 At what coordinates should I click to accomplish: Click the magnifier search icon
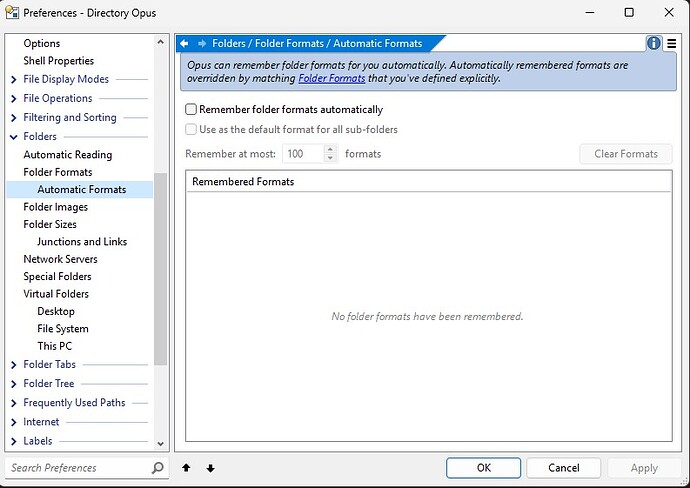click(x=157, y=467)
